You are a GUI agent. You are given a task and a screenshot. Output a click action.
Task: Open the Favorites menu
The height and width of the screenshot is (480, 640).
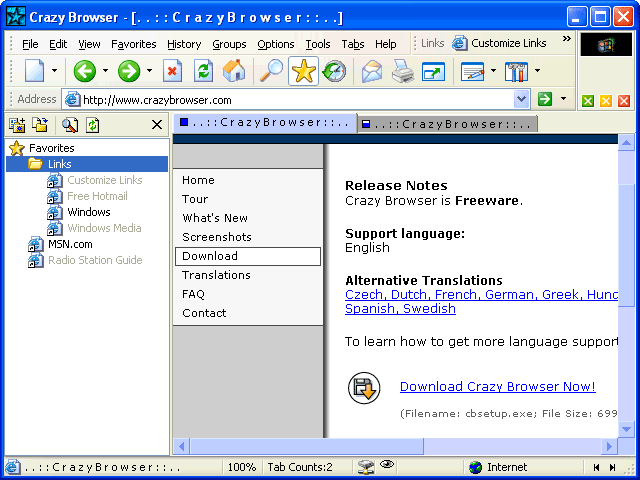point(134,44)
